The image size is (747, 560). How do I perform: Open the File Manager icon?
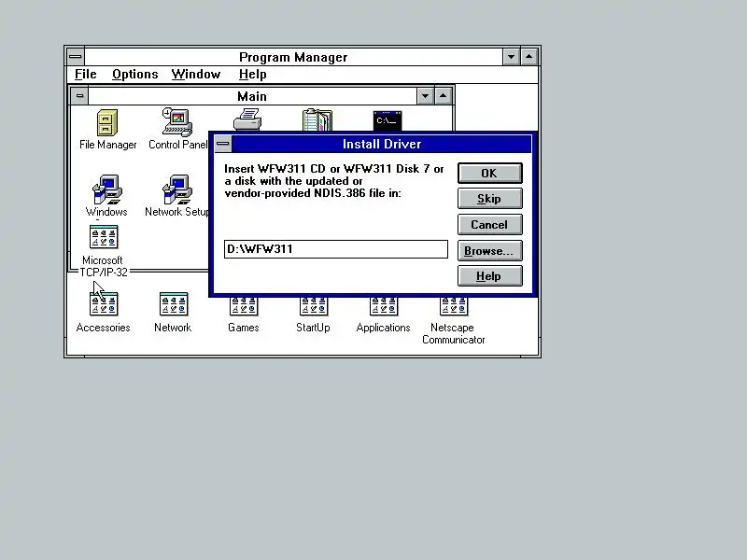(x=107, y=124)
